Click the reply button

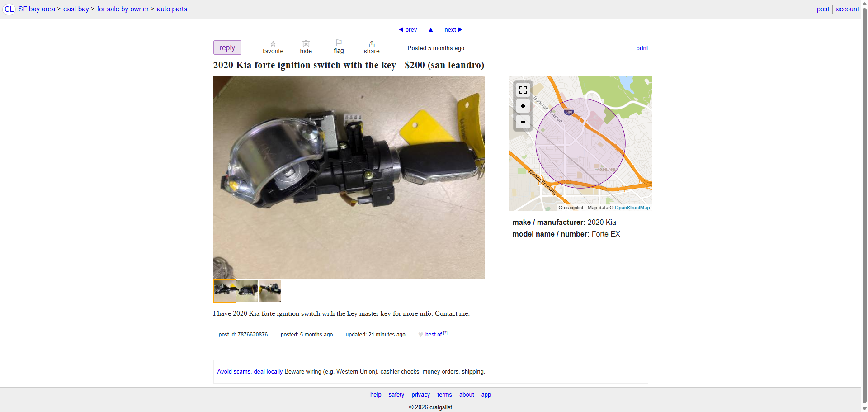coord(227,47)
